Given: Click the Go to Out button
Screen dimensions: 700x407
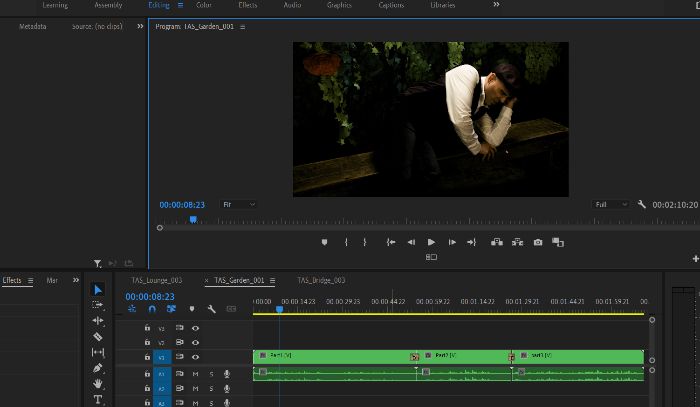Looking at the screenshot, I should click(x=471, y=242).
